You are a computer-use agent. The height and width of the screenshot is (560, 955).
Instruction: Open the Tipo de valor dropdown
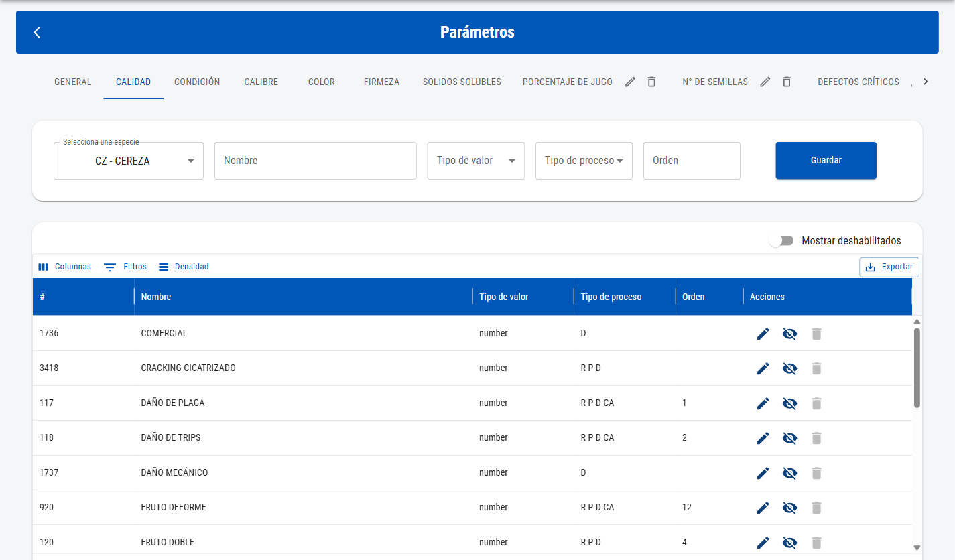(476, 161)
